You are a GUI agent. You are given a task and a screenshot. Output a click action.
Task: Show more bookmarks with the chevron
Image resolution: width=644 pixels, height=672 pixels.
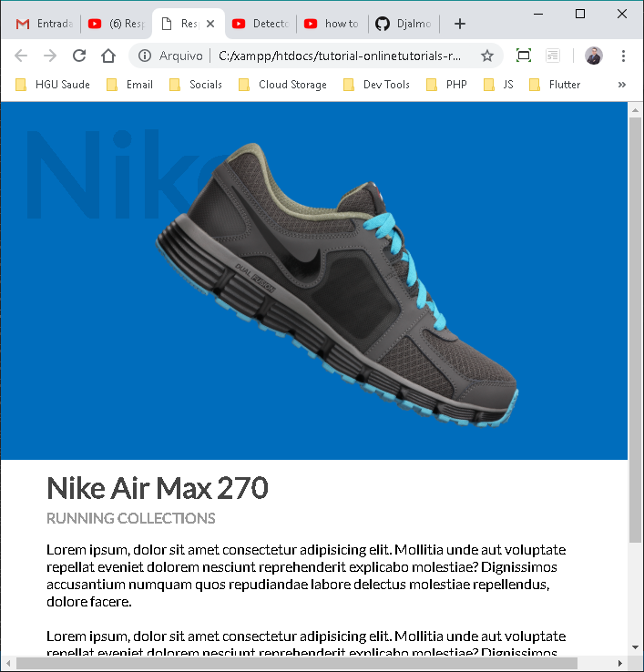[x=622, y=85]
